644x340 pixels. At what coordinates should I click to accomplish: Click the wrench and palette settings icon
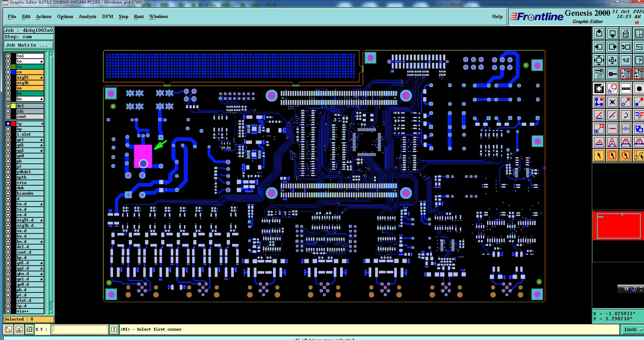click(599, 74)
